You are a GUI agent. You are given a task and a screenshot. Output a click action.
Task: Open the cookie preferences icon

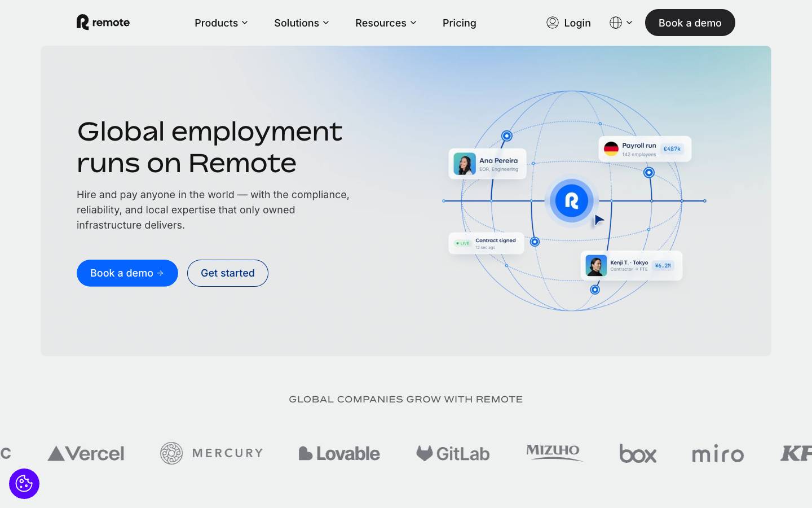[x=24, y=484]
